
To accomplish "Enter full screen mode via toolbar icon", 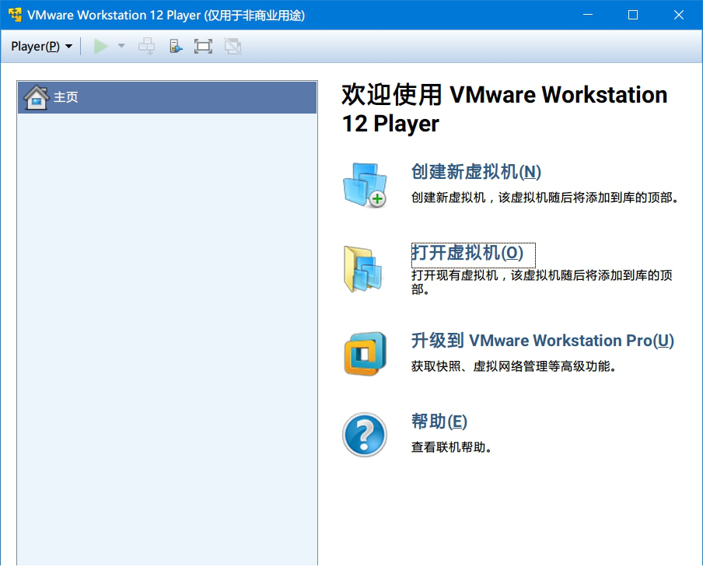I will 203,46.
